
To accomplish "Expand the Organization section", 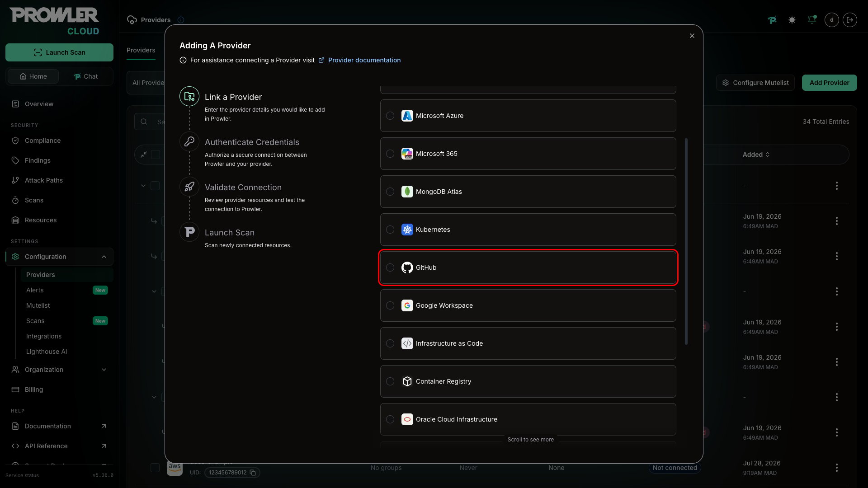I will pos(59,370).
